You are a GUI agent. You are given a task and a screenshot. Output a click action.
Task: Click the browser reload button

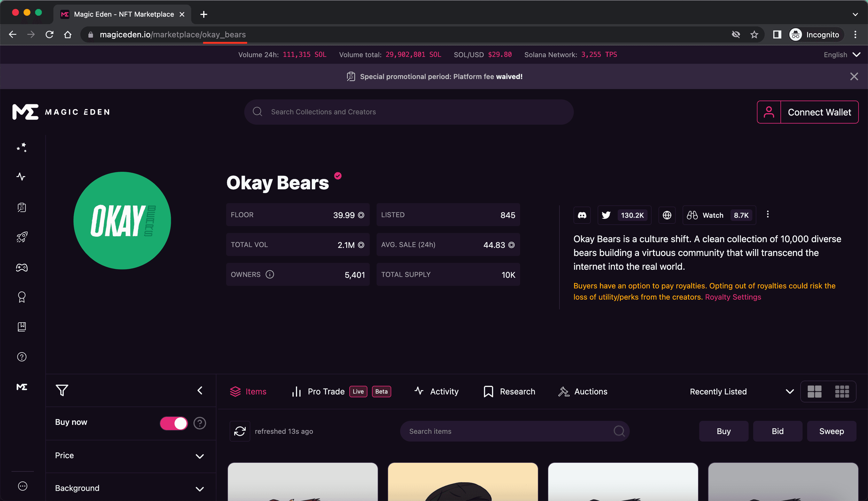(x=49, y=34)
